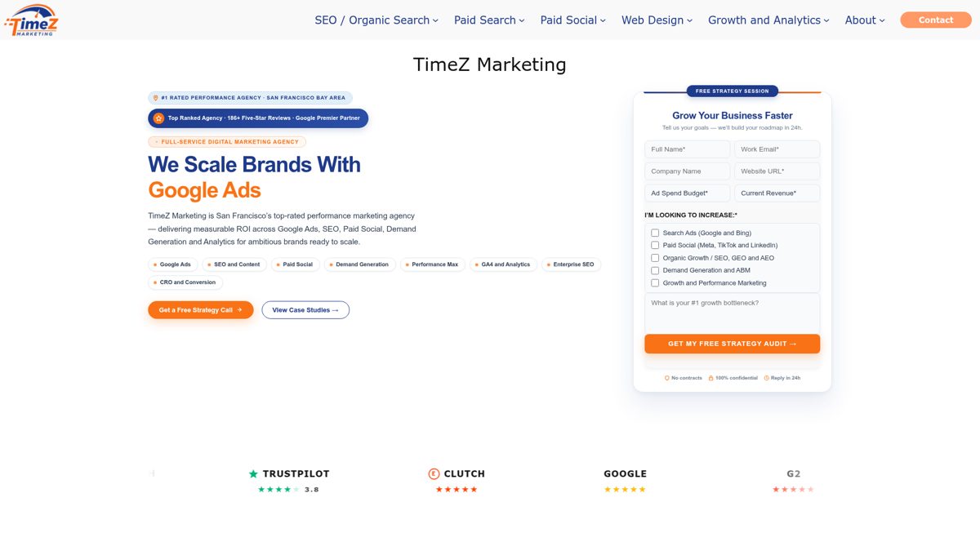The width and height of the screenshot is (980, 551).
Task: Click the GA4 and Analytics tag
Action: 504,264
